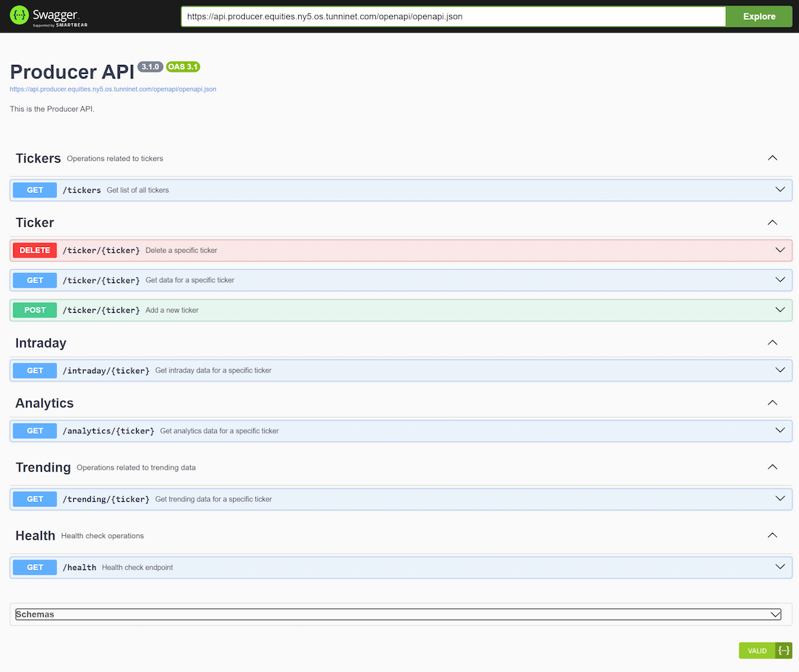This screenshot has width=799, height=672.
Task: Click the Ticker tag heading
Action: pyautogui.click(x=35, y=223)
